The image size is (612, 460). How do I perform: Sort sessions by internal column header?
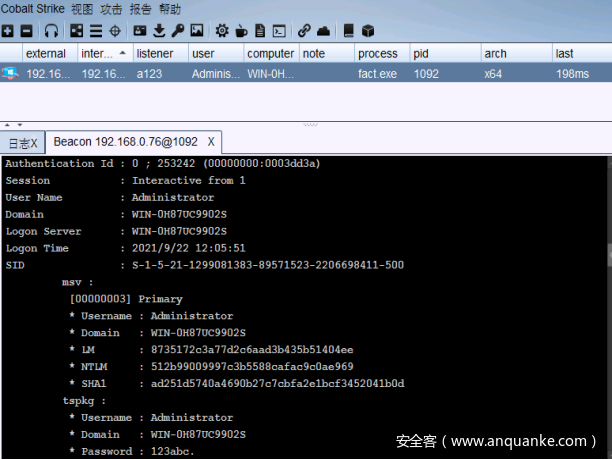(105, 53)
